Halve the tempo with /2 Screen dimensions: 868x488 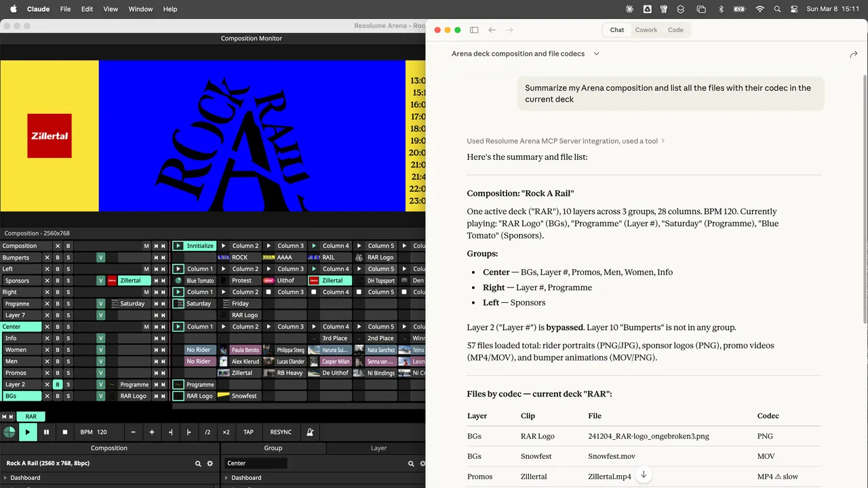pyautogui.click(x=208, y=432)
